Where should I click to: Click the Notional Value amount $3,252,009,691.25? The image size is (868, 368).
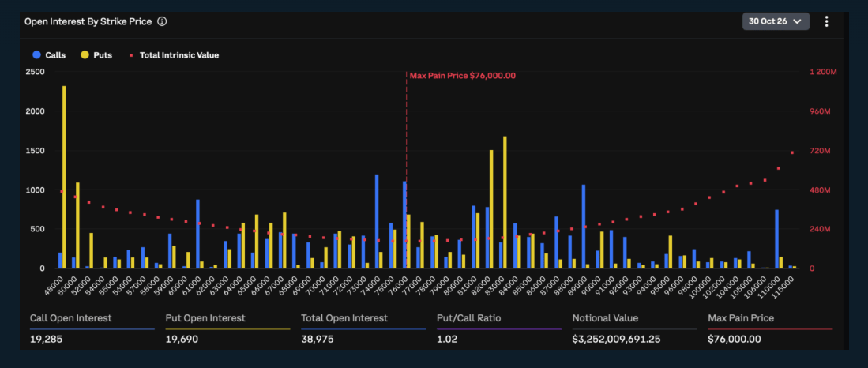[616, 340]
